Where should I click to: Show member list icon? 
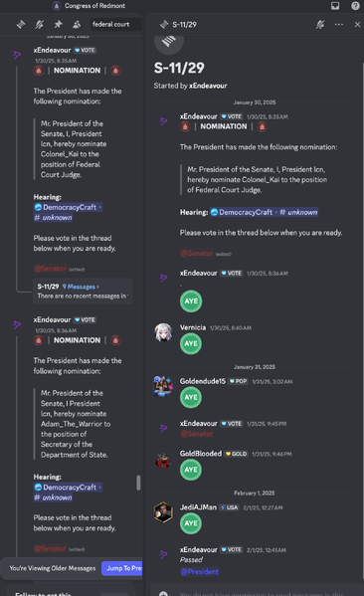[77, 24]
